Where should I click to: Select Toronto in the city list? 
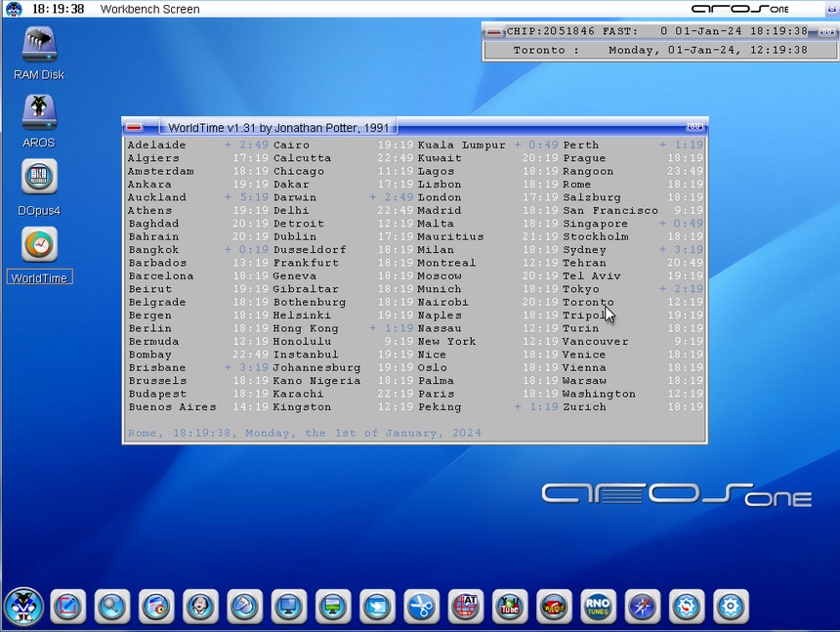pos(588,303)
